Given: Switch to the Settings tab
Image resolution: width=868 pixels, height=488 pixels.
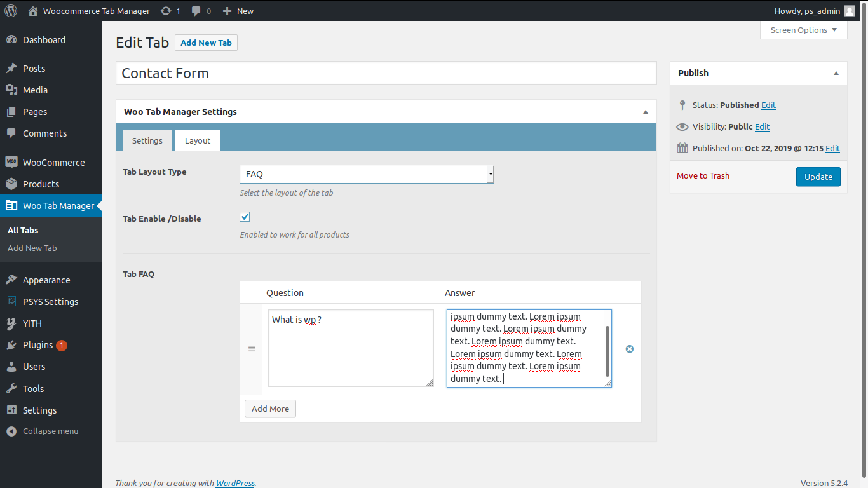Looking at the screenshot, I should [147, 140].
